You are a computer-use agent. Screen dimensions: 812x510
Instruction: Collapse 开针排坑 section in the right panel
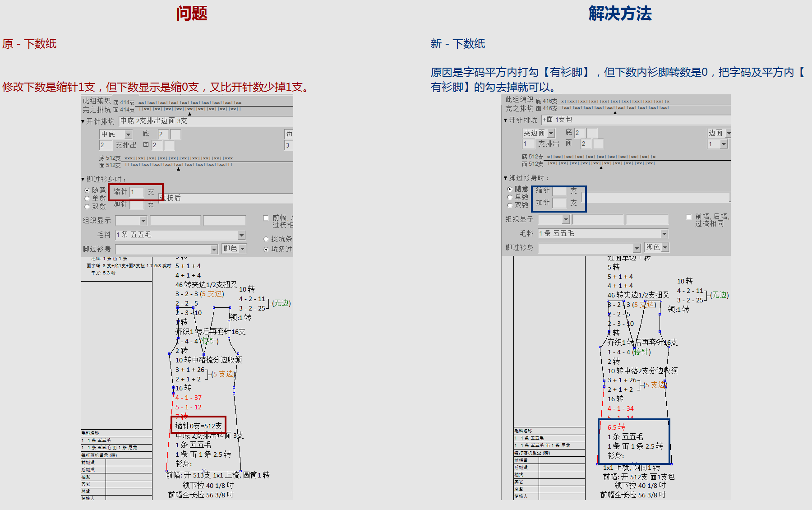(x=506, y=120)
